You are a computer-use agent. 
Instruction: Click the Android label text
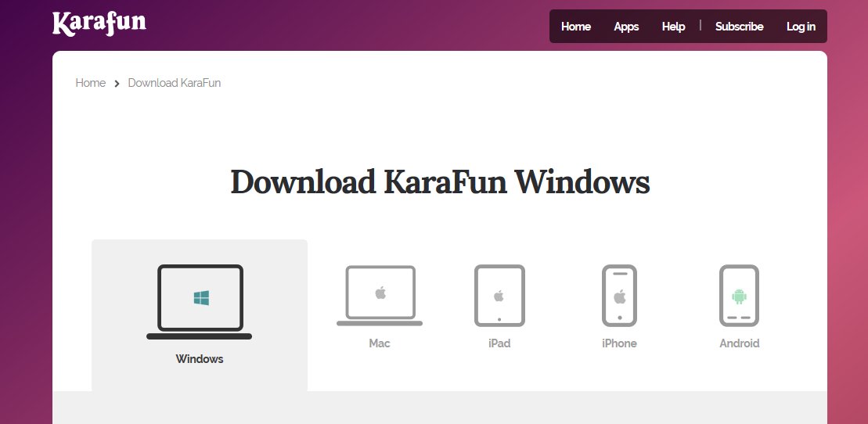[x=739, y=343]
